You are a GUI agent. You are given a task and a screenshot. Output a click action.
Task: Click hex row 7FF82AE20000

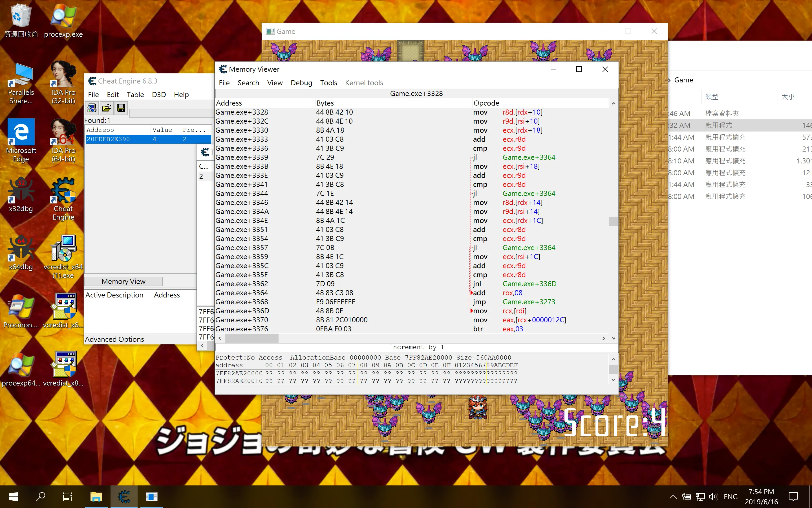(x=367, y=373)
